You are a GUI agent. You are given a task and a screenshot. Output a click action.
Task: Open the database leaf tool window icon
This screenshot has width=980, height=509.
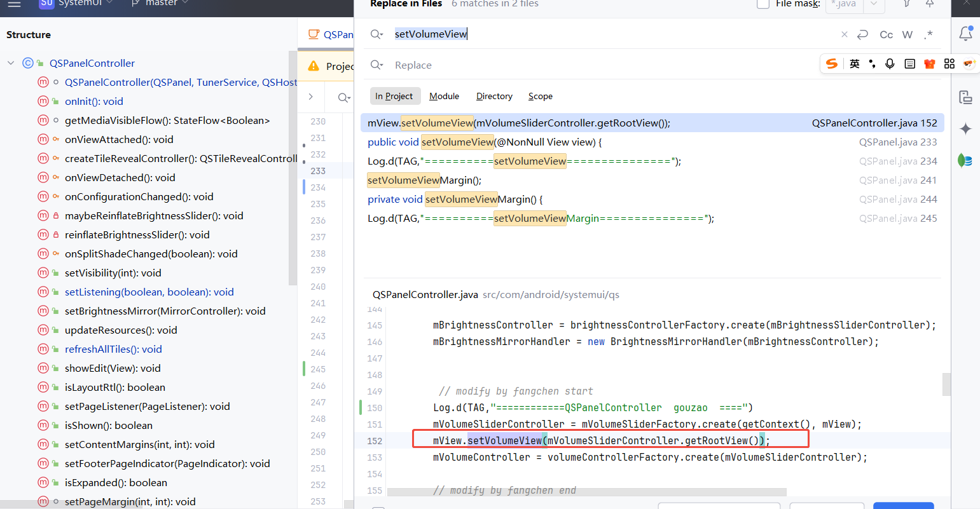(x=965, y=161)
